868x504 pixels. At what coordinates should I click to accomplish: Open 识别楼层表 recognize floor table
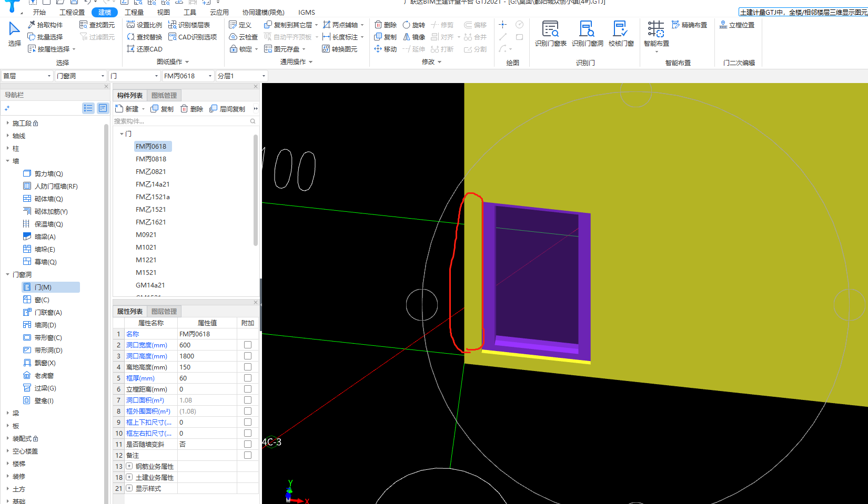pyautogui.click(x=189, y=25)
